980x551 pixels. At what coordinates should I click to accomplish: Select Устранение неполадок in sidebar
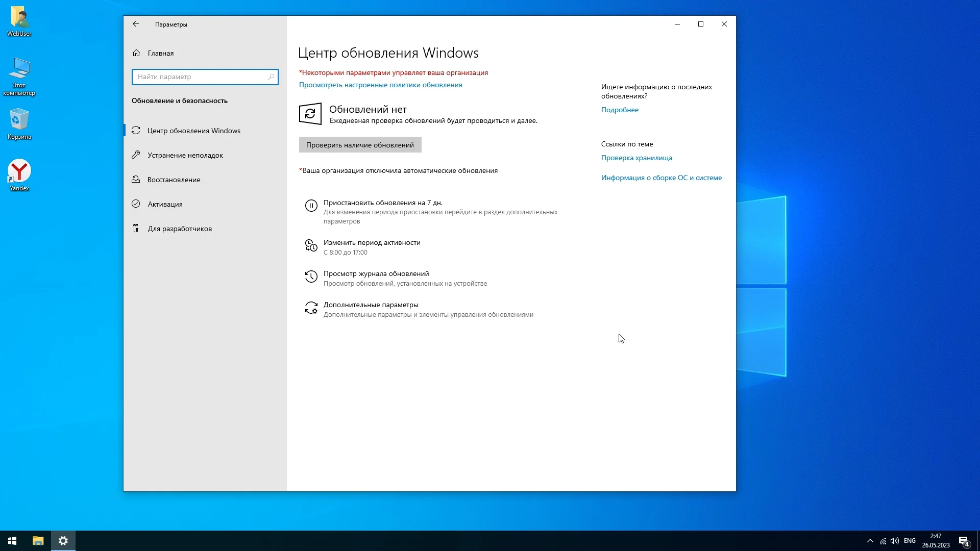[x=185, y=155]
